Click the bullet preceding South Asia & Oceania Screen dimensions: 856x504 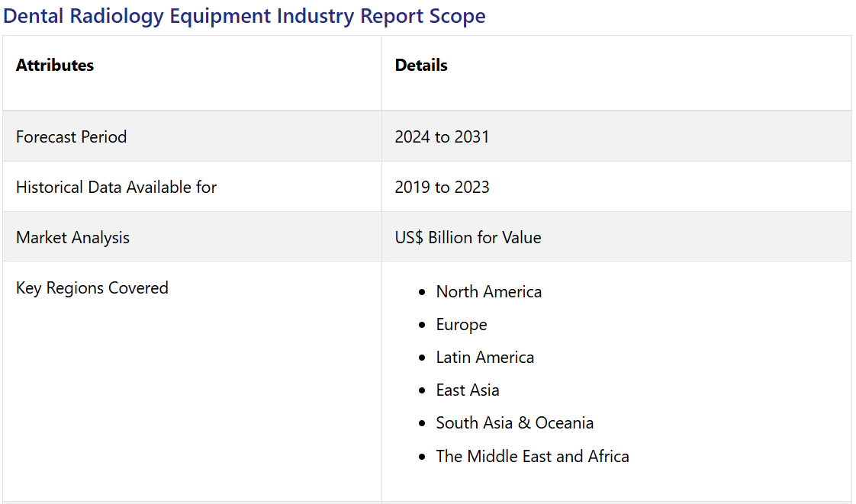pos(422,423)
